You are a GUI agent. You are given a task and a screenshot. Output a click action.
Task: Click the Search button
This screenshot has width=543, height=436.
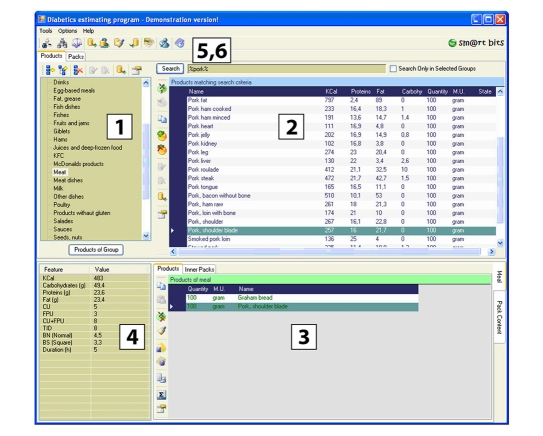coord(170,69)
